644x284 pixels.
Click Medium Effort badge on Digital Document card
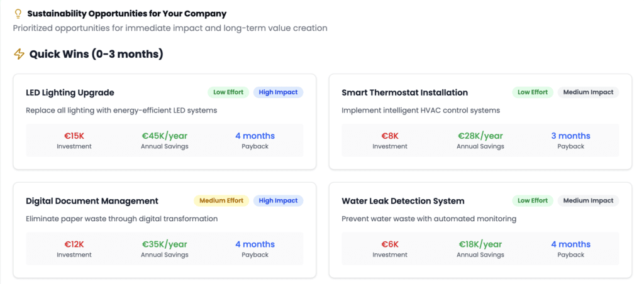coord(221,201)
